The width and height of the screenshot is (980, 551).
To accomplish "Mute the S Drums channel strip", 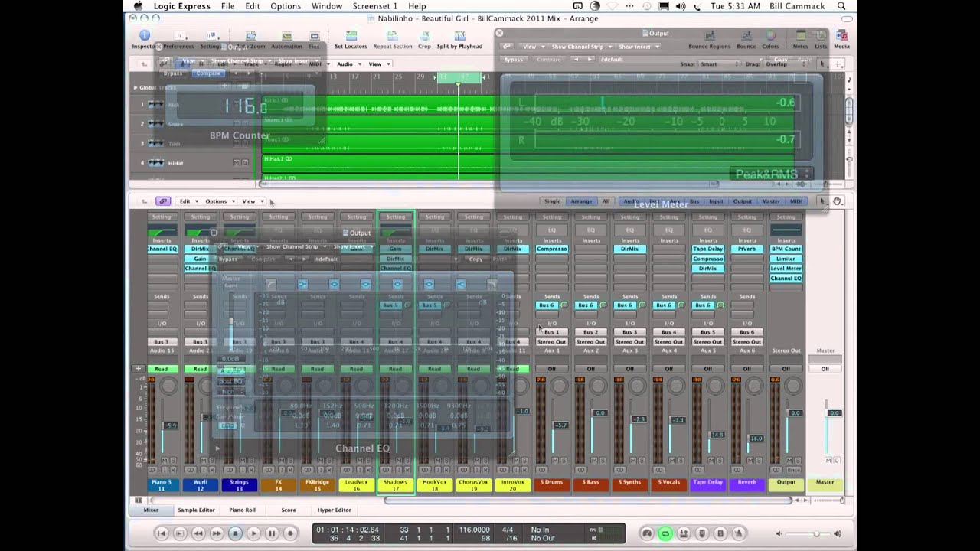I will click(554, 461).
